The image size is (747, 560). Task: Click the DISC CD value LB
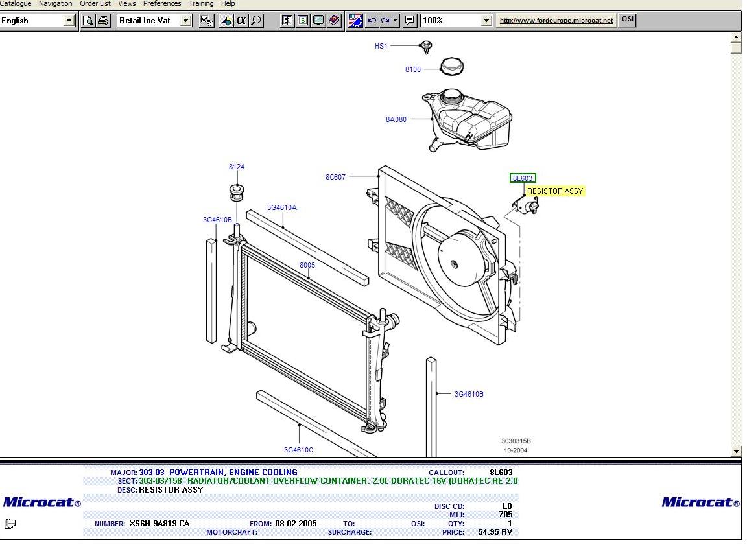coord(507,506)
